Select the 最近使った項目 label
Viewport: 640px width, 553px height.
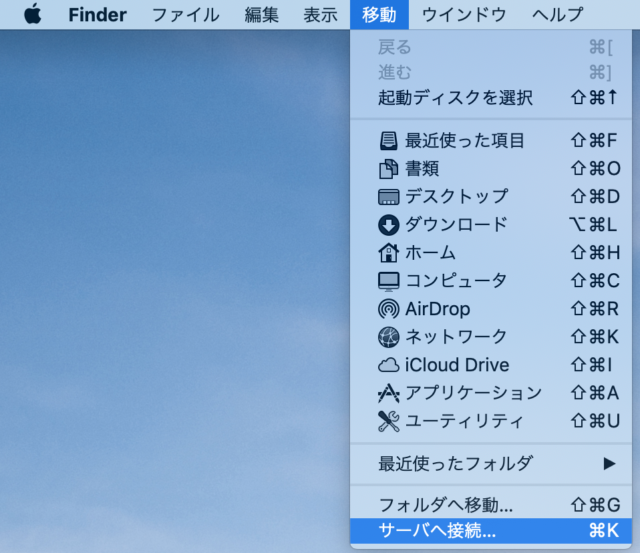(464, 140)
